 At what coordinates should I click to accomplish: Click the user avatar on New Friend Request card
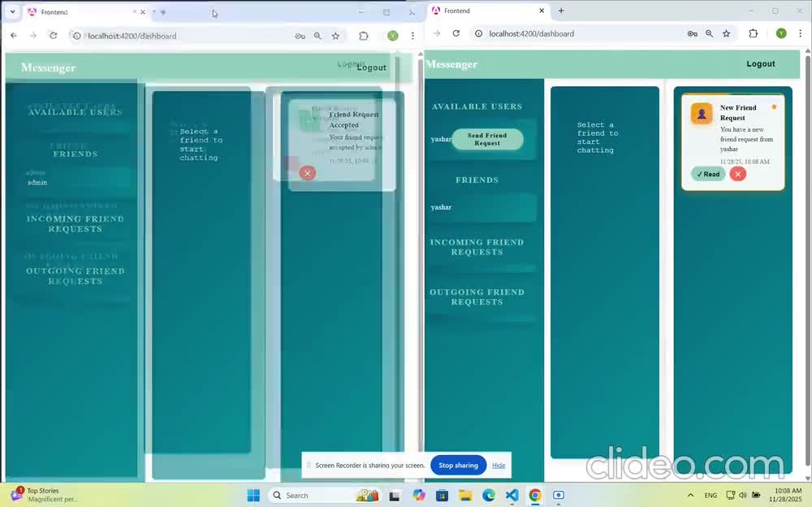pyautogui.click(x=702, y=114)
